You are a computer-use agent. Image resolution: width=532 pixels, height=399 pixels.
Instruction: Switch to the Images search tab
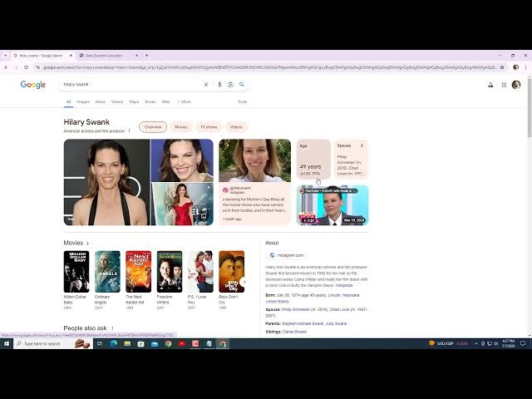pos(83,101)
